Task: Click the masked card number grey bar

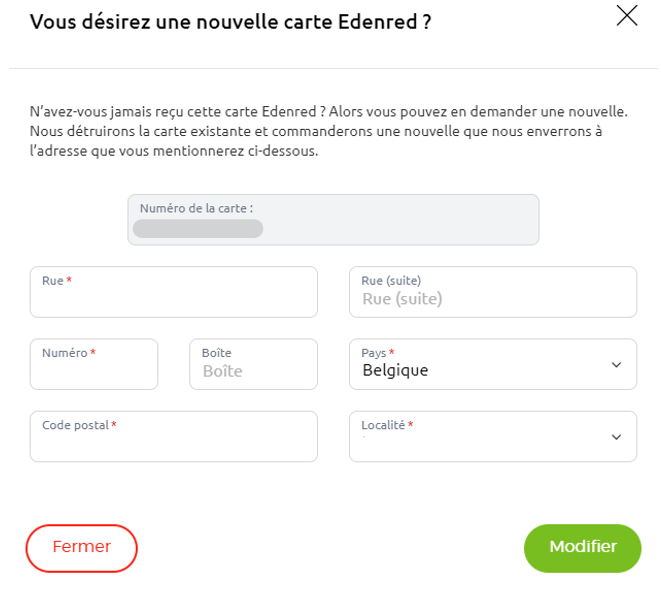Action: pyautogui.click(x=198, y=229)
